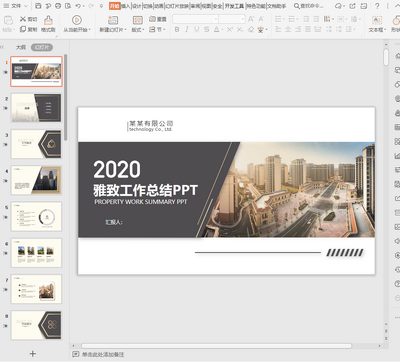Click PROPERTY WORK SUMMARY PPT subtitle
The width and height of the screenshot is (400, 362).
141,202
